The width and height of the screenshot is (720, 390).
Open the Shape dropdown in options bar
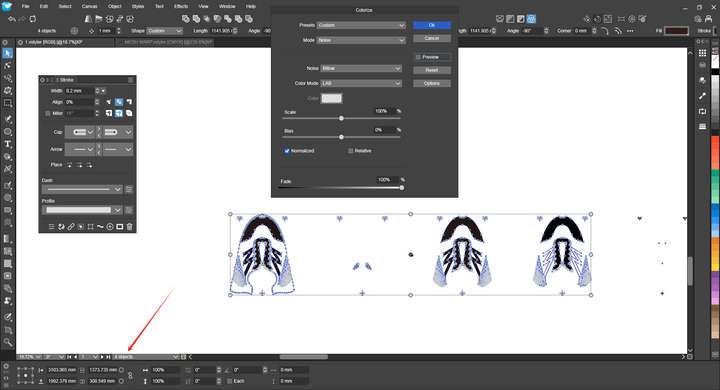point(164,31)
